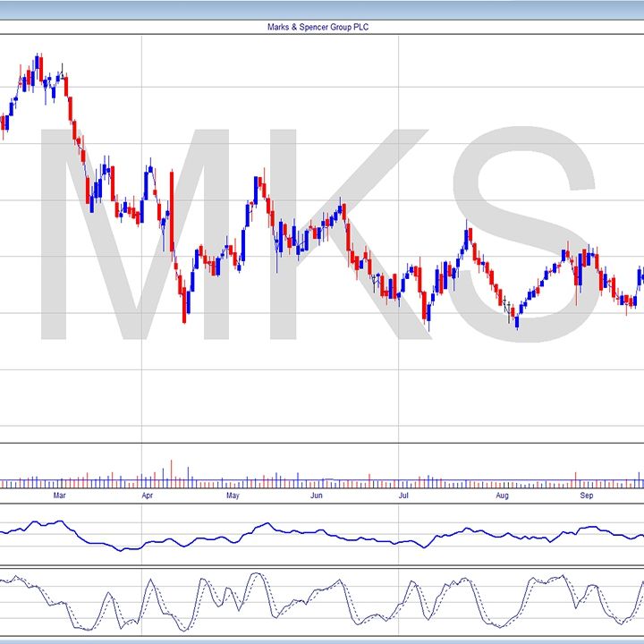Click the blue window title bar at top
644x644 pixels.
click(322, 8)
